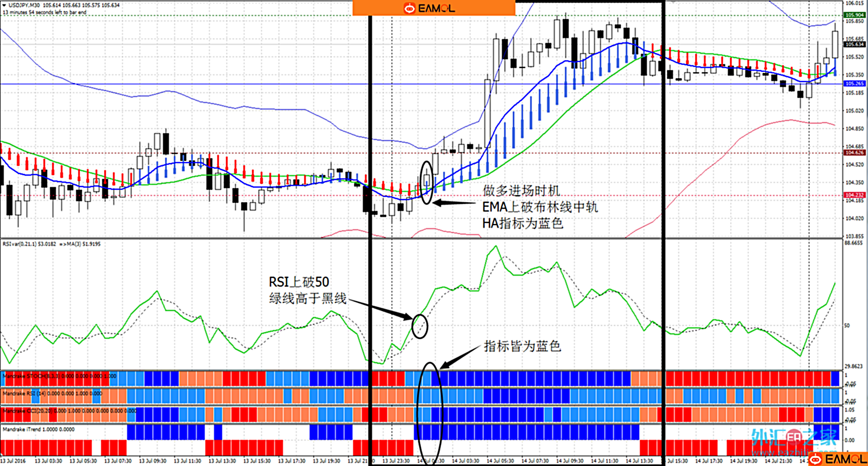868x466 pixels.
Task: Click the 105.520 price scale label
Action: click(855, 57)
